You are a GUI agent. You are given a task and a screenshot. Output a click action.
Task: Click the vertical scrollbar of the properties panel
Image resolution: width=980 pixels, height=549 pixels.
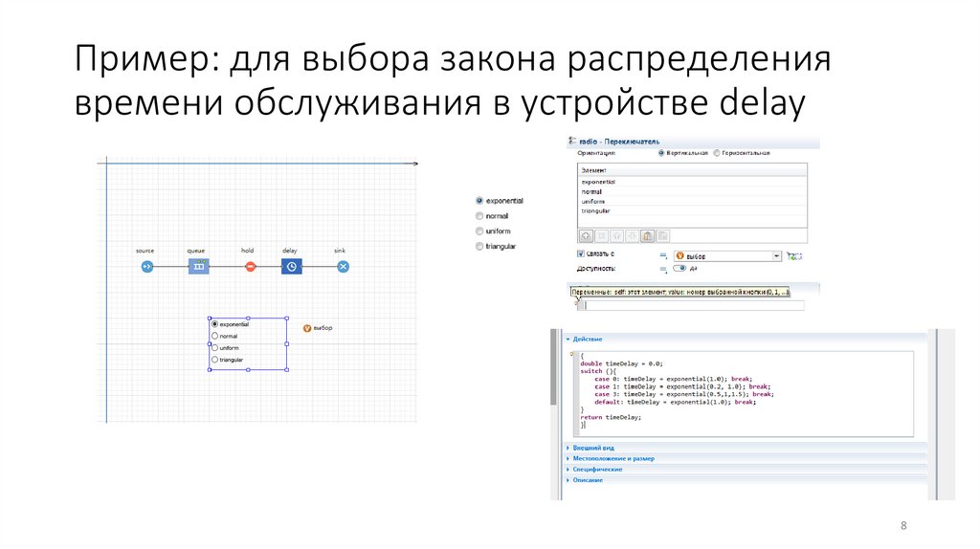pyautogui.click(x=554, y=367)
